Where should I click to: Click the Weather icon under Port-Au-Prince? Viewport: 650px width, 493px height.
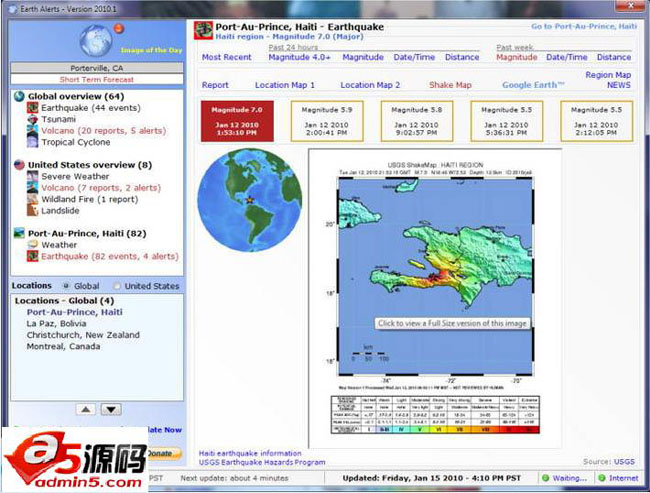click(32, 245)
